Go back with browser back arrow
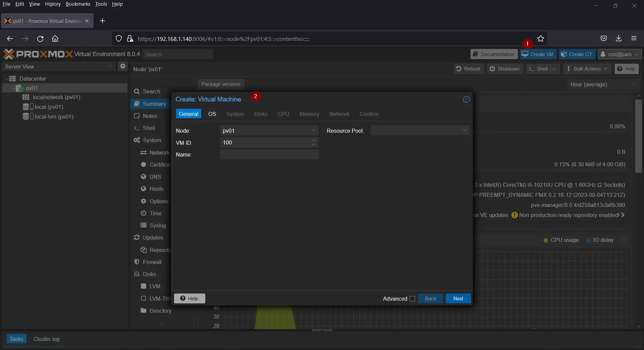 (10, 39)
